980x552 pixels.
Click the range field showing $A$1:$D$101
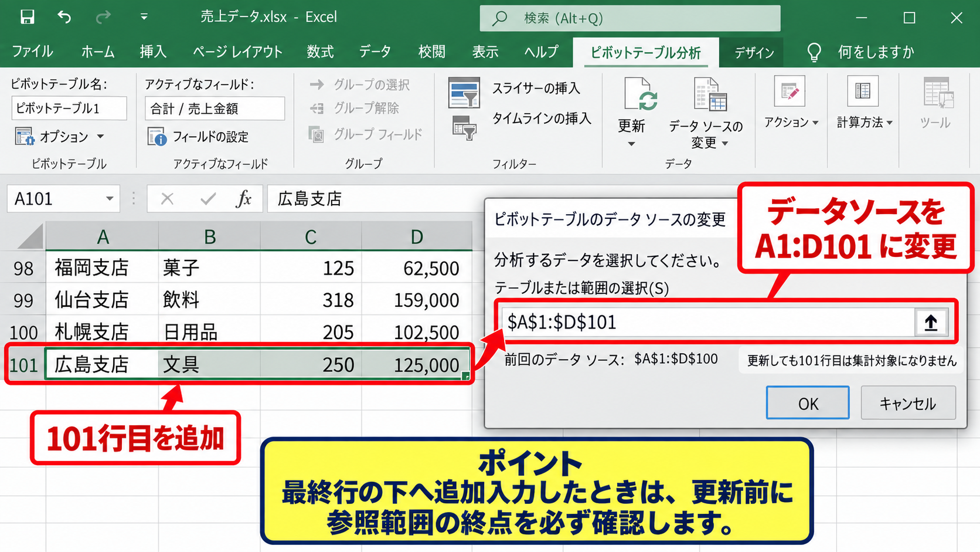coord(708,322)
